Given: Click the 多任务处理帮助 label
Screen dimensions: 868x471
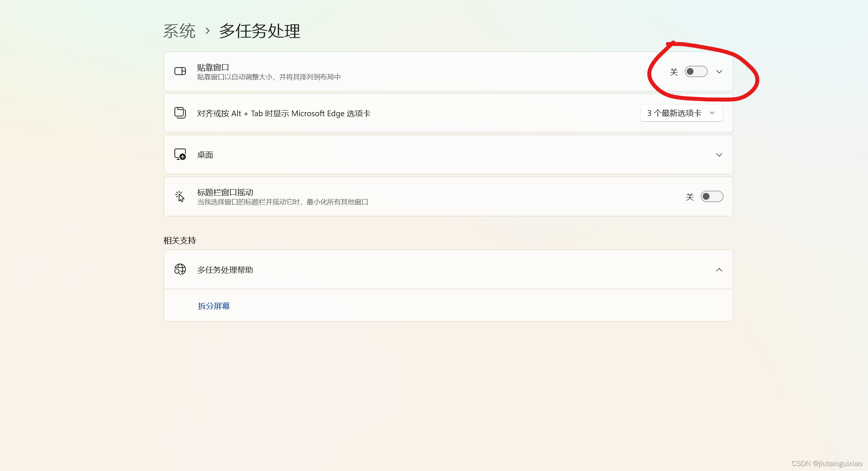Looking at the screenshot, I should [225, 270].
